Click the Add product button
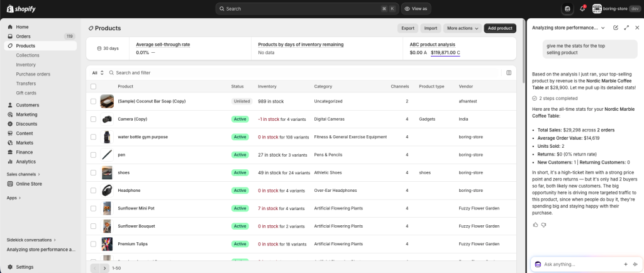The height and width of the screenshot is (273, 644). (499, 28)
